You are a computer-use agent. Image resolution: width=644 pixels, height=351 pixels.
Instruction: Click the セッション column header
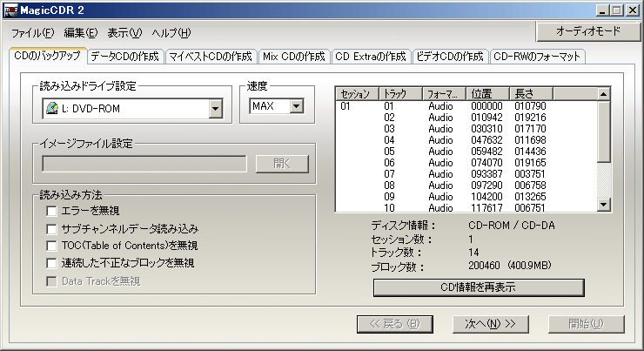(357, 94)
